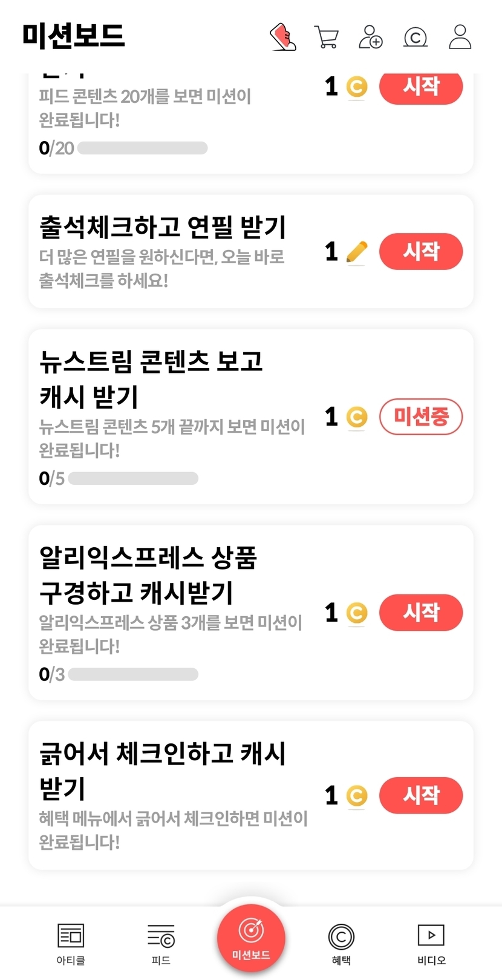This screenshot has width=502, height=980.
Task: Start the AliExpress product browsing mission
Action: [421, 613]
